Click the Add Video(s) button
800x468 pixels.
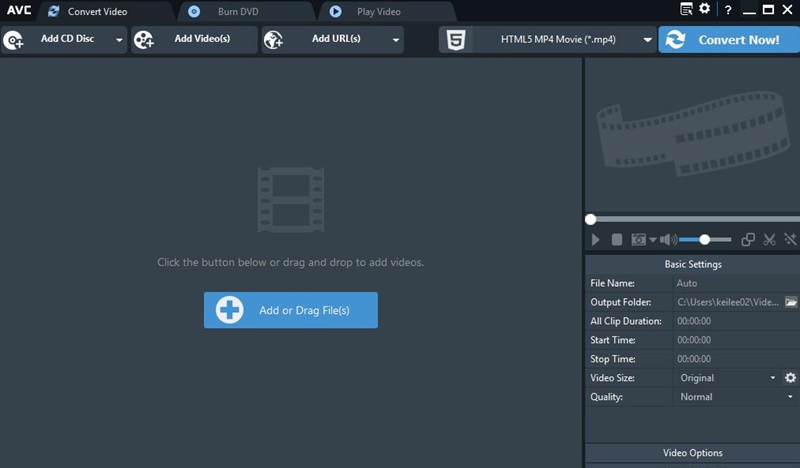click(x=194, y=39)
